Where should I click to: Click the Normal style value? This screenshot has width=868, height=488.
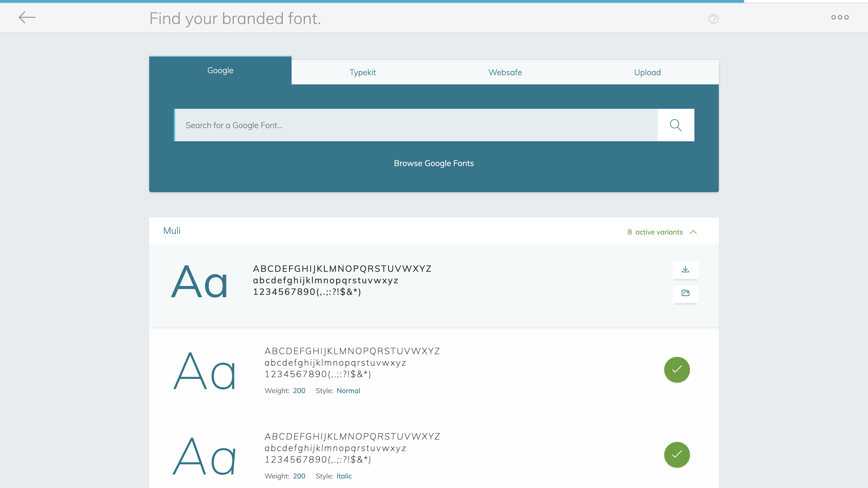[348, 391]
